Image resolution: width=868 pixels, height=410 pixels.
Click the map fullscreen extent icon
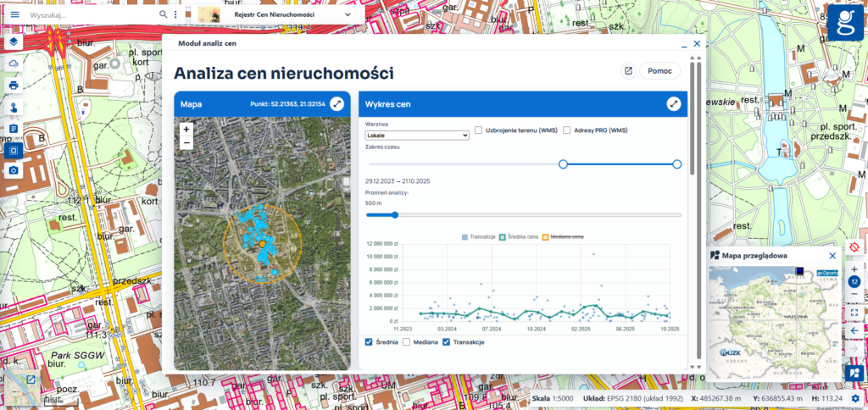[854, 313]
